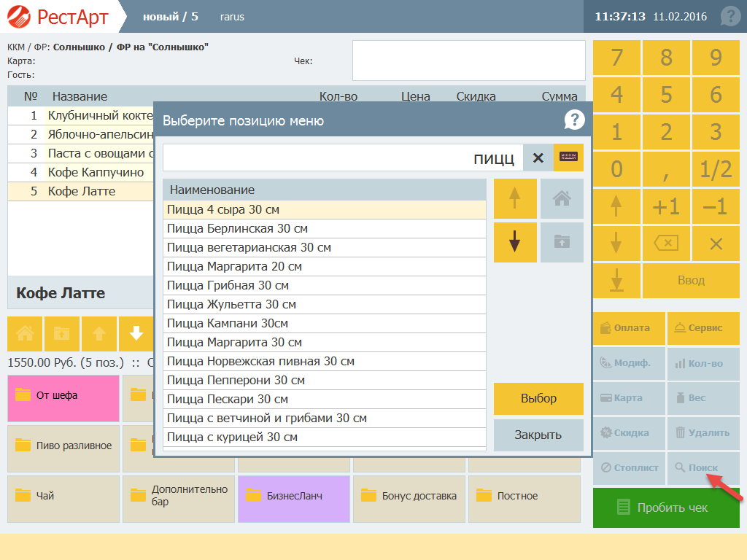Tap the +1 quantity key
The image size is (747, 560).
666,206
